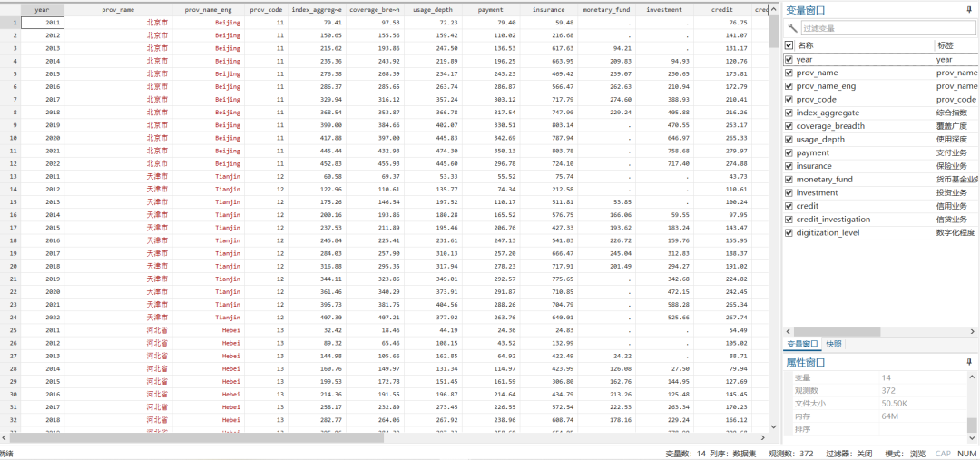Uncheck the digitization_level variable checkbox
The width and height of the screenshot is (980, 460).
point(789,233)
